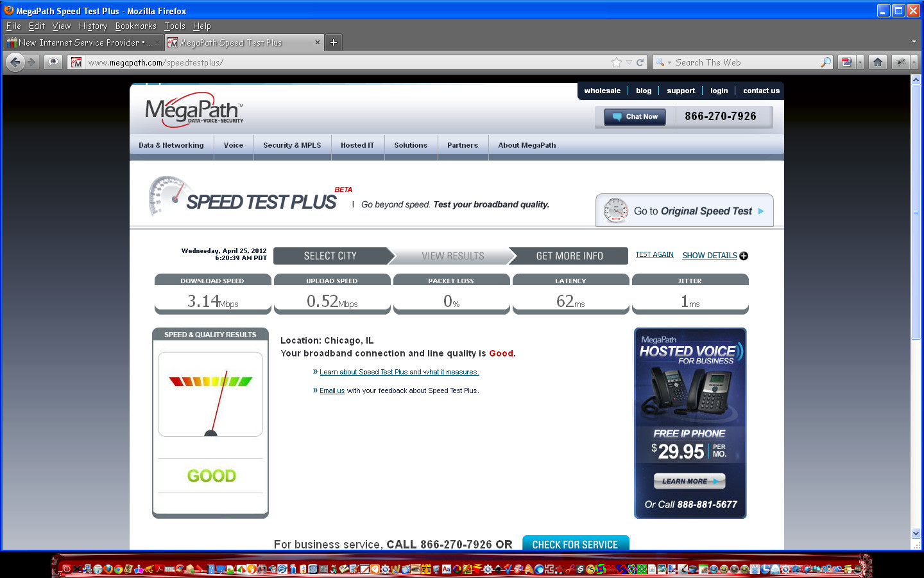Launch Google Chrome from the dock
Viewport: 924px width, 578px height.
(118, 569)
